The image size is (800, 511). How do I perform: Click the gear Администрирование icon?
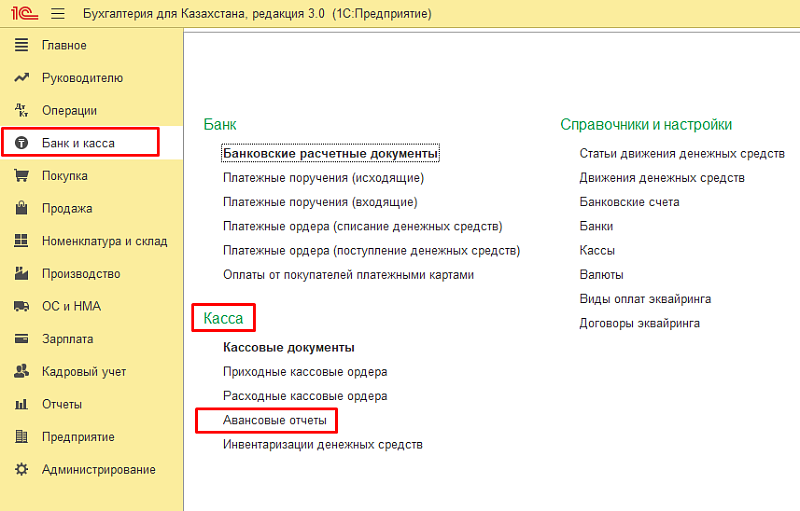(x=21, y=470)
